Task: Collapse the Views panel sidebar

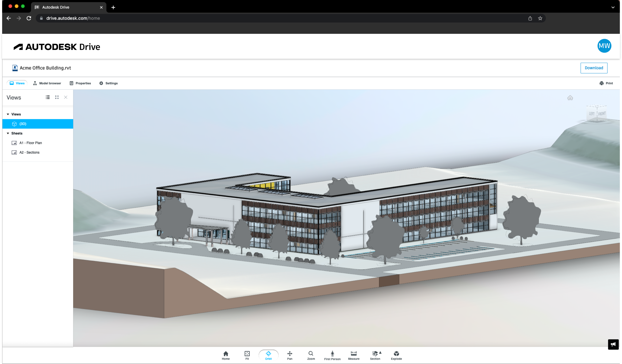Action: [x=65, y=97]
